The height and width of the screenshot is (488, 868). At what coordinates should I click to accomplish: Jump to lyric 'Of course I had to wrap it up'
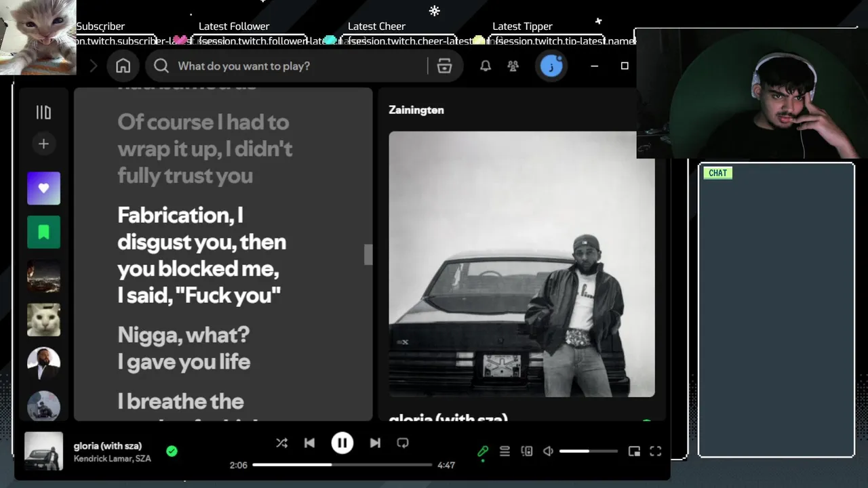(x=205, y=148)
